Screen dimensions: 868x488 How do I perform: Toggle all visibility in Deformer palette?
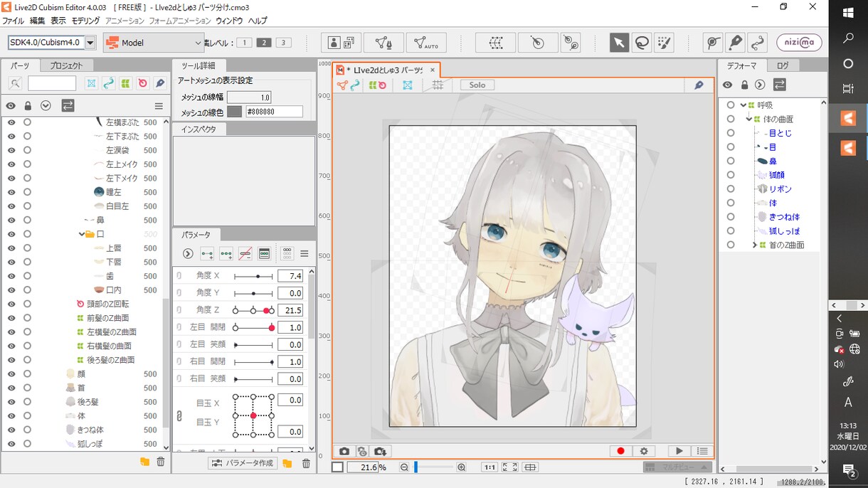(727, 85)
